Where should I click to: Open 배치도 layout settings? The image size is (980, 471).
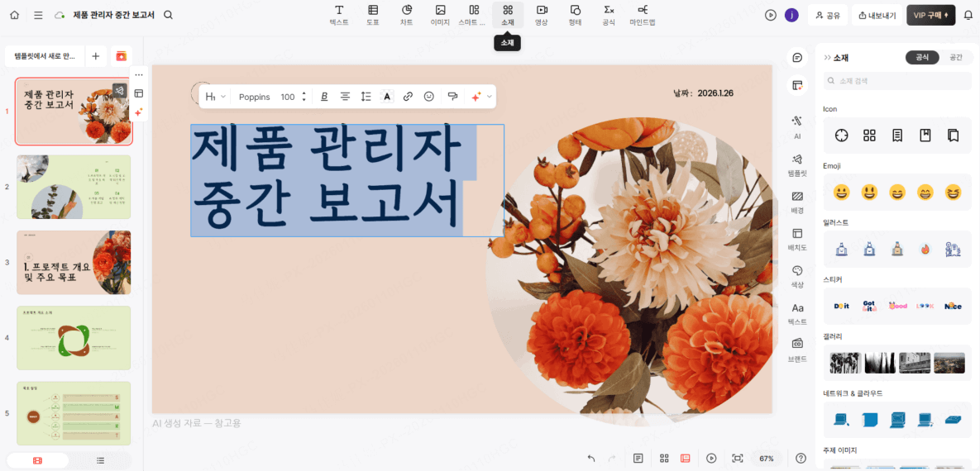[797, 240]
